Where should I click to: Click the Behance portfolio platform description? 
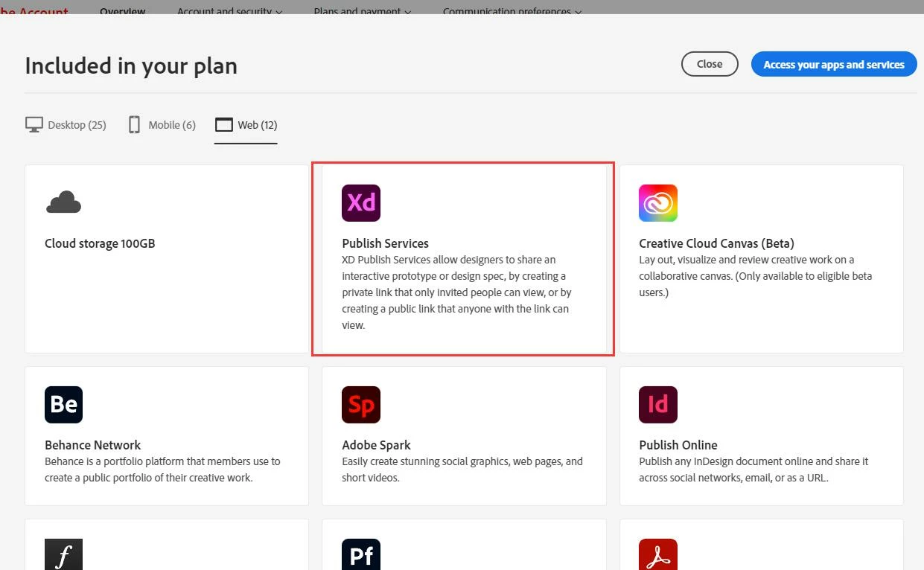click(x=162, y=470)
